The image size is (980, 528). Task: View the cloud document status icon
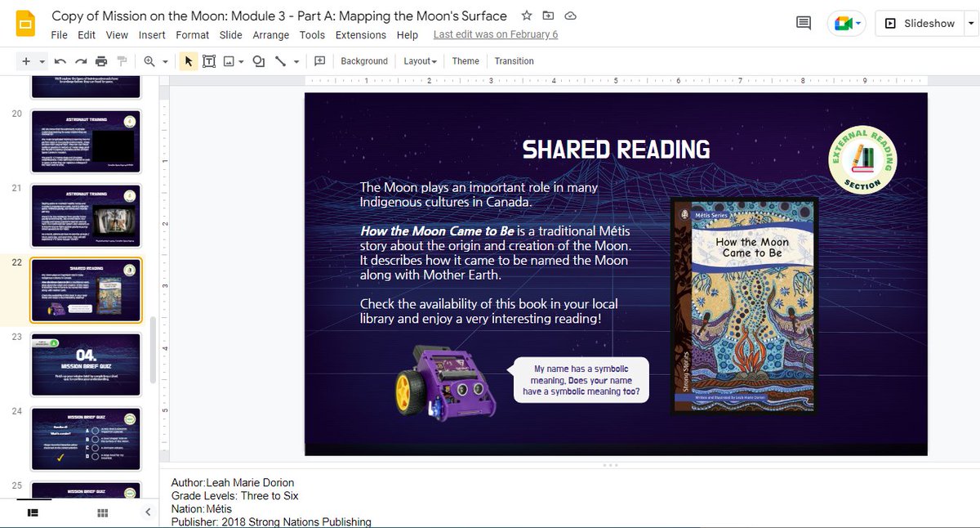pyautogui.click(x=570, y=16)
